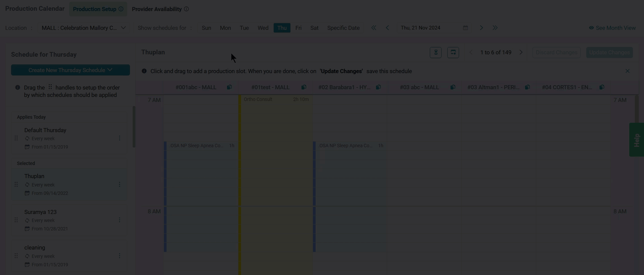Copy schedule of #02 Barabara1 column
The image size is (644, 275).
coord(378,87)
